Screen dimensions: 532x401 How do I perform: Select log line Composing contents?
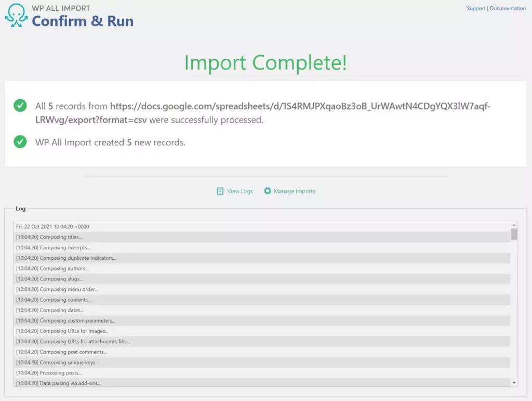click(x=262, y=300)
